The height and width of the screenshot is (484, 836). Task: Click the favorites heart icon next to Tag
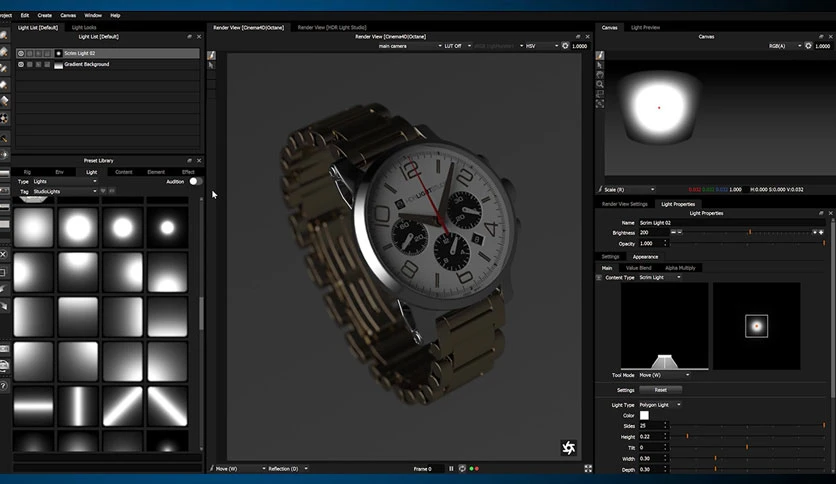103,191
